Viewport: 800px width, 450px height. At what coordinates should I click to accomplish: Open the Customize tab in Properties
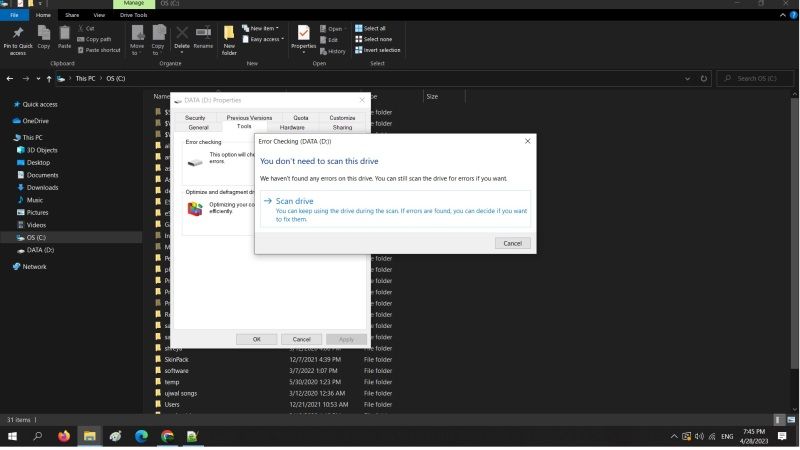coord(342,118)
